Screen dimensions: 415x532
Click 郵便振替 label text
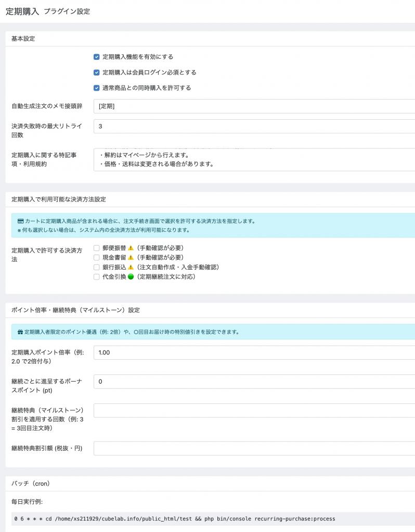click(114, 248)
